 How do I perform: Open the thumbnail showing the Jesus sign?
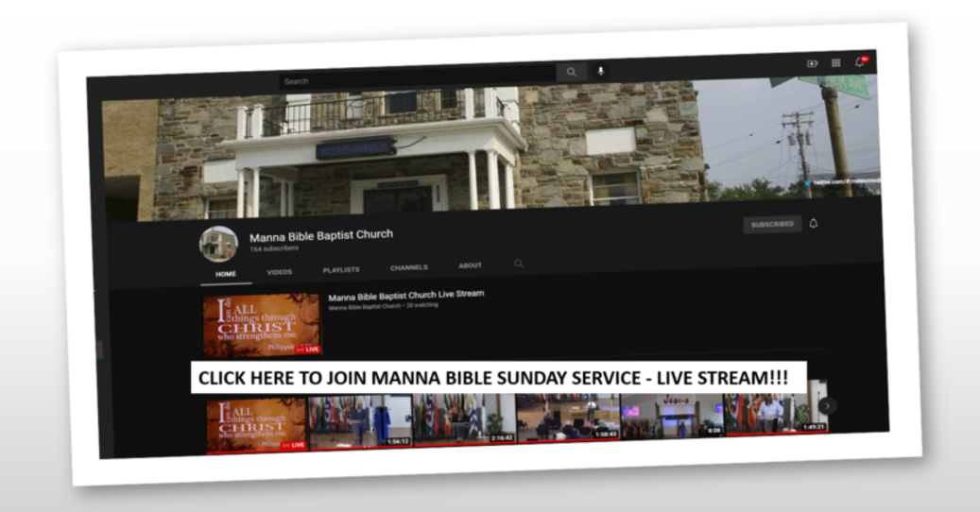[673, 416]
